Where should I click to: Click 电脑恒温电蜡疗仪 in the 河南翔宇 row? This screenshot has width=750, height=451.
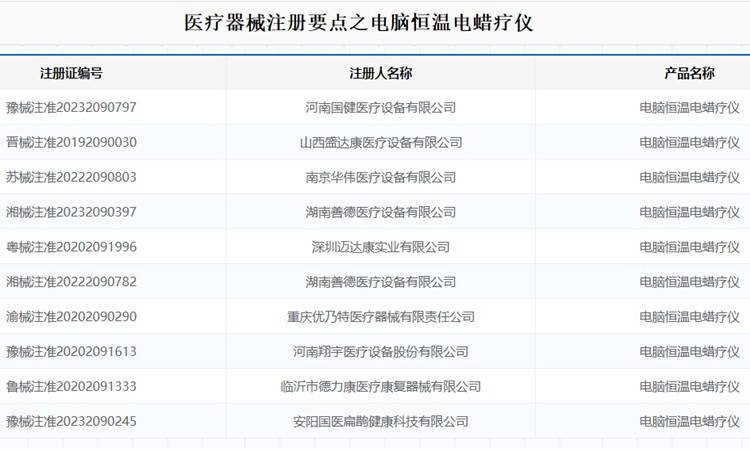(689, 352)
